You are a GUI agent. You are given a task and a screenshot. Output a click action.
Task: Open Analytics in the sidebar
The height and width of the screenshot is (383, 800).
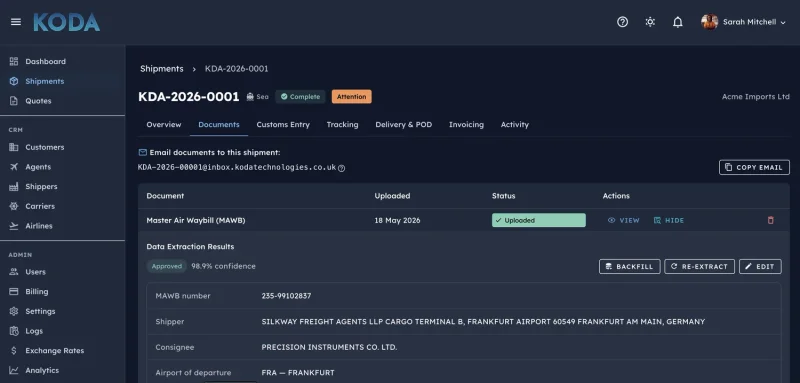click(x=42, y=370)
